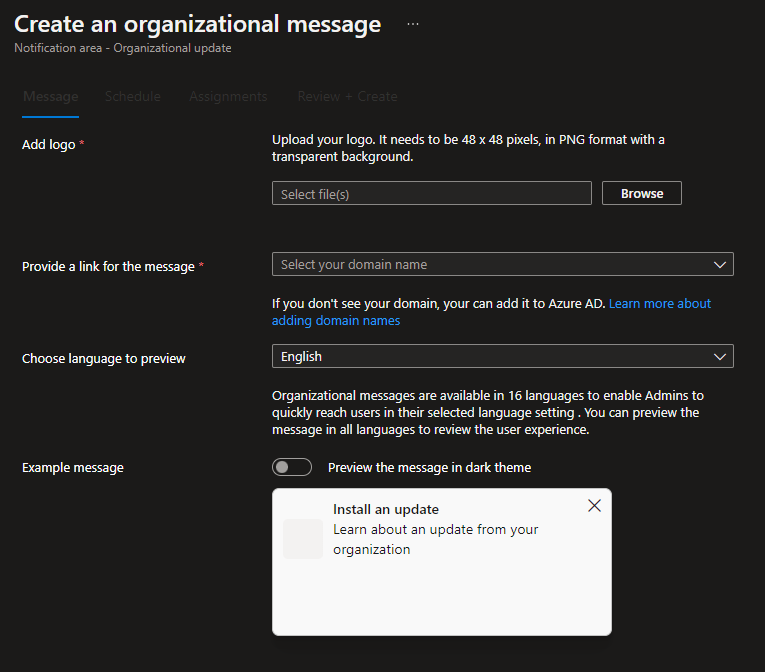
Task: Click the language dropdown chevron arrow
Action: 720,357
